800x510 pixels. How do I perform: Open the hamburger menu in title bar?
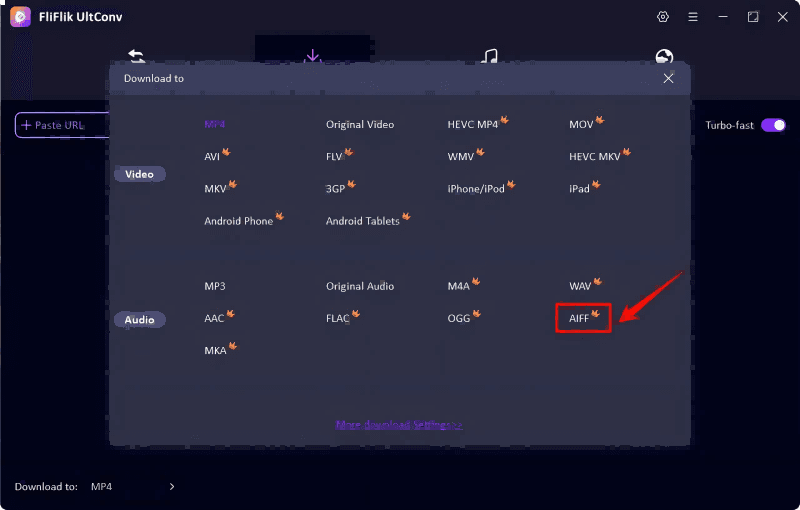692,17
